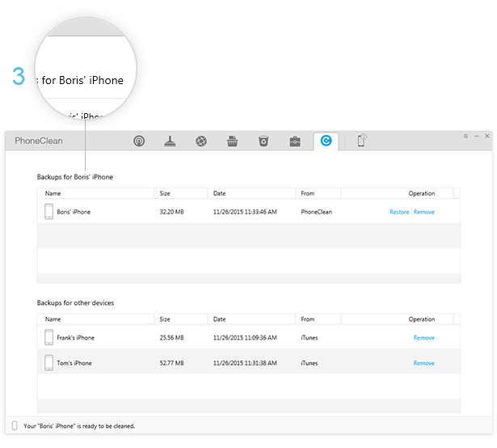Open the Toolbox briefcase icon
This screenshot has width=497, height=448.
click(x=295, y=142)
